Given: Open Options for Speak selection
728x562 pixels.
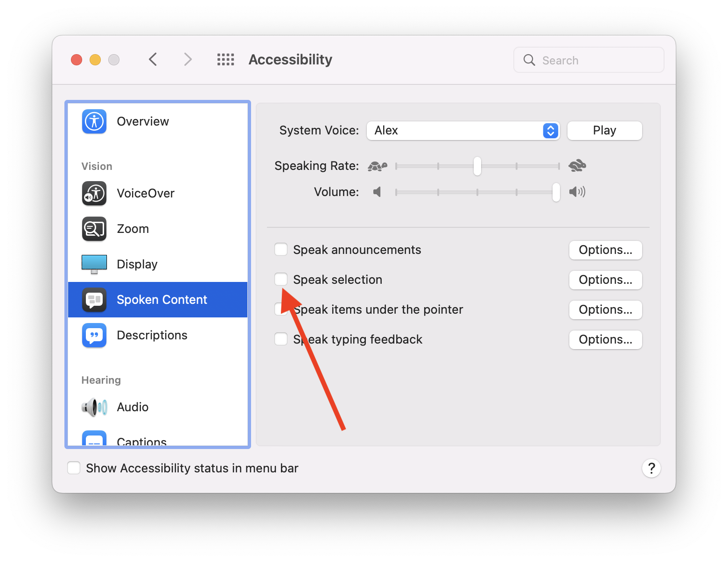Looking at the screenshot, I should tap(606, 280).
